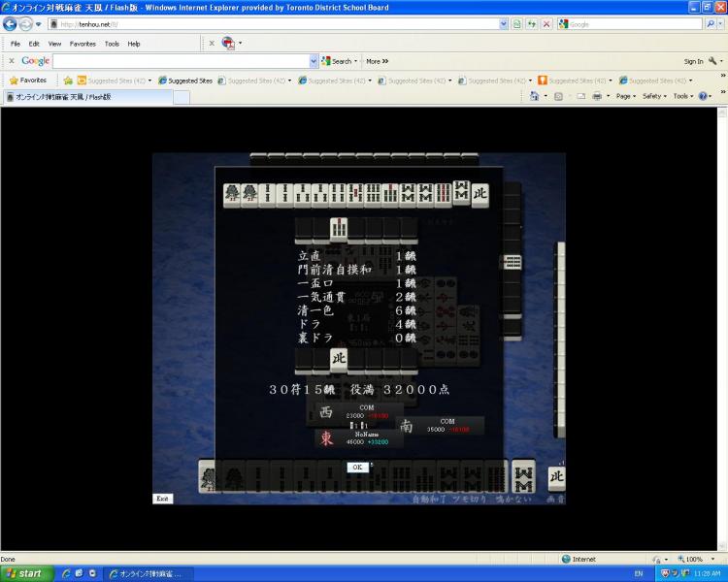Viewport: 728px width, 582px height.
Task: Expand the address bar history dropdown
Action: click(x=504, y=24)
